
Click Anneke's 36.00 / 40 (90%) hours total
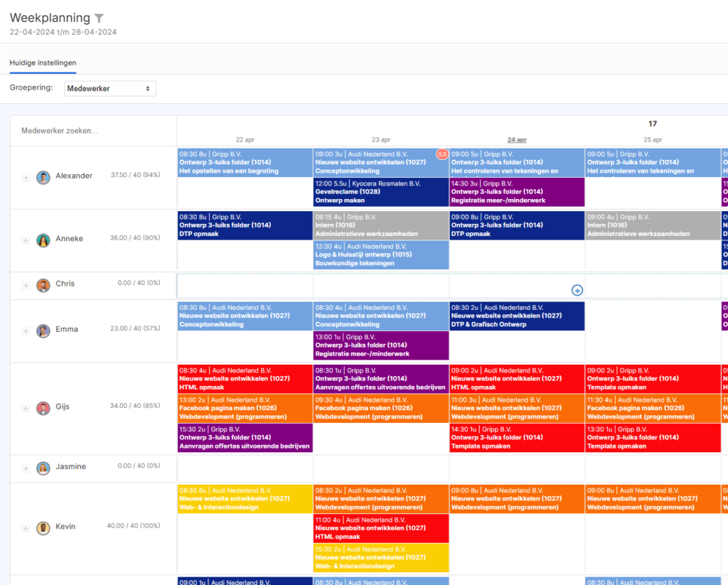134,237
